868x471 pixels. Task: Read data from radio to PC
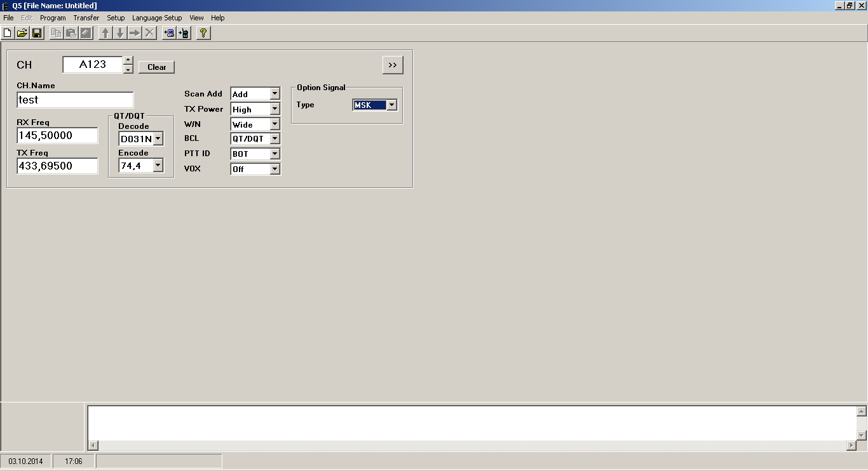pos(169,33)
